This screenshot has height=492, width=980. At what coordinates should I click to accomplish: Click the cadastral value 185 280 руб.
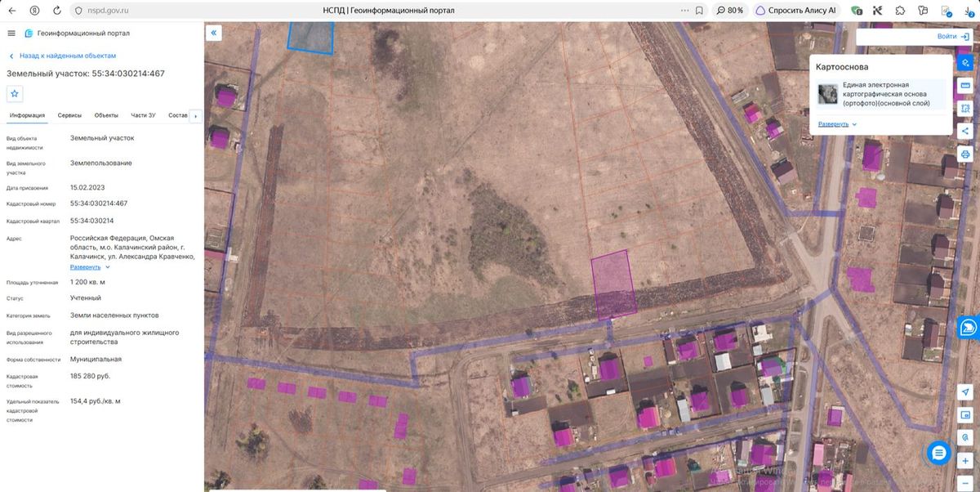tap(91, 376)
